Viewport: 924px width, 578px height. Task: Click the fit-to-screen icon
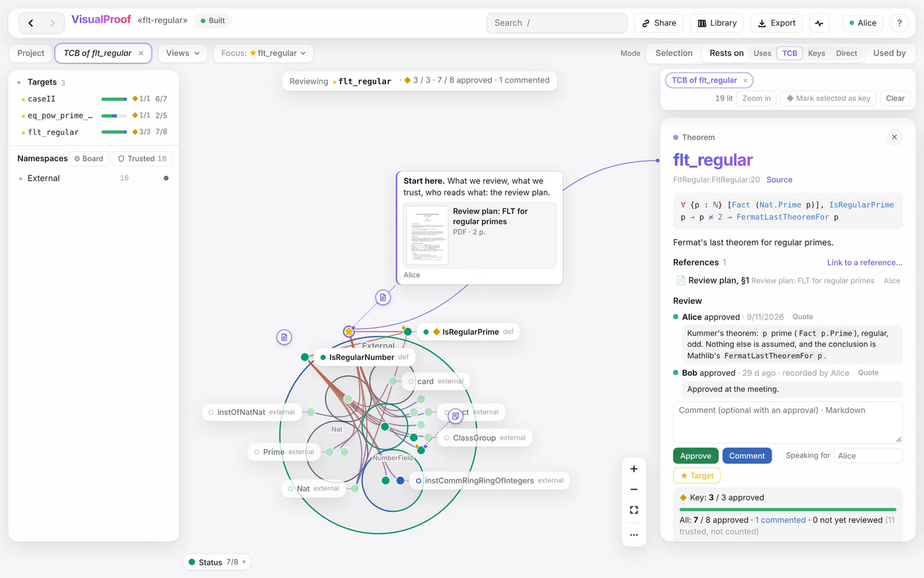(x=634, y=510)
